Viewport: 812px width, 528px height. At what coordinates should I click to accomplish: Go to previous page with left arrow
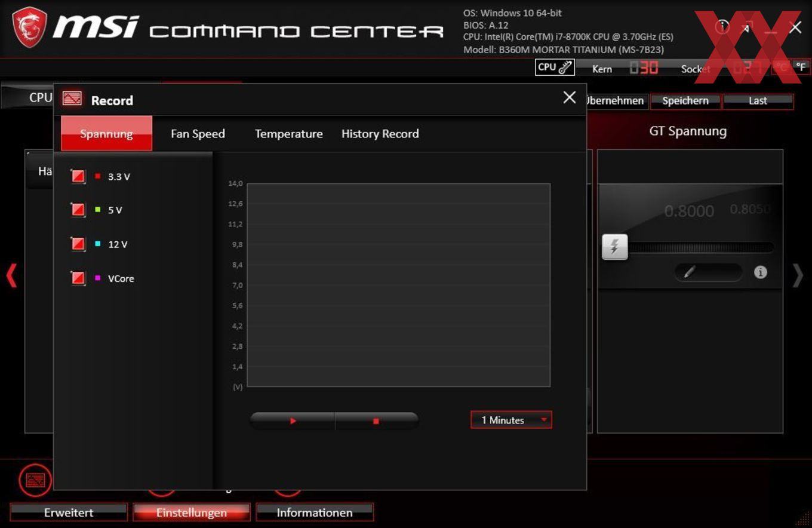point(11,276)
